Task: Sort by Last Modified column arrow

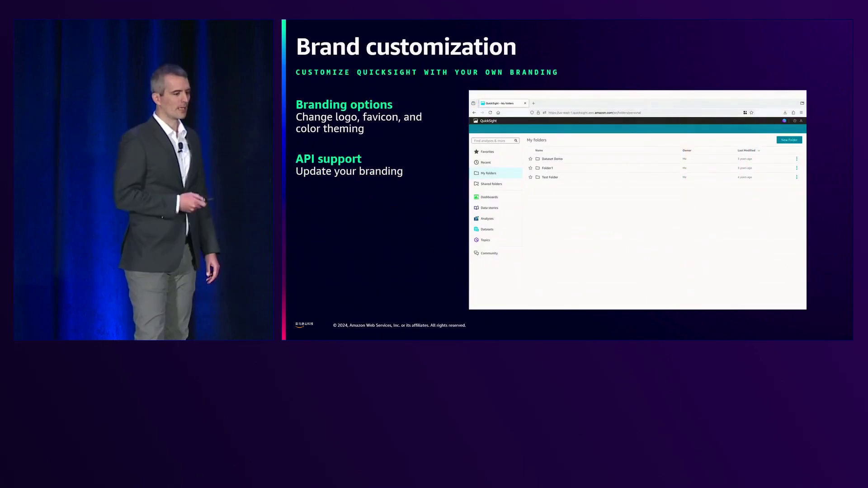Action: [x=759, y=150]
